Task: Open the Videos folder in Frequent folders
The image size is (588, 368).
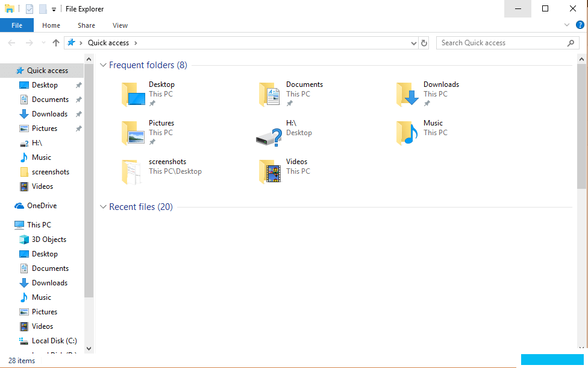Action: pyautogui.click(x=284, y=171)
